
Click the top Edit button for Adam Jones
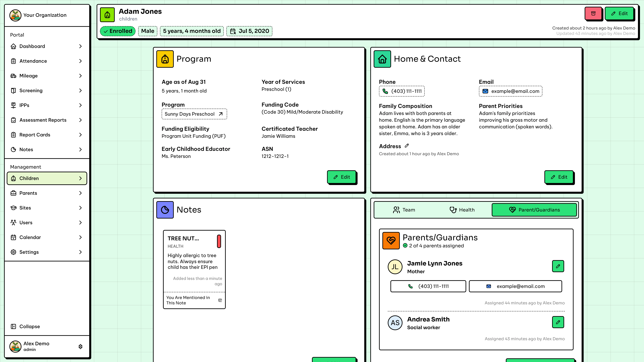pos(619,13)
